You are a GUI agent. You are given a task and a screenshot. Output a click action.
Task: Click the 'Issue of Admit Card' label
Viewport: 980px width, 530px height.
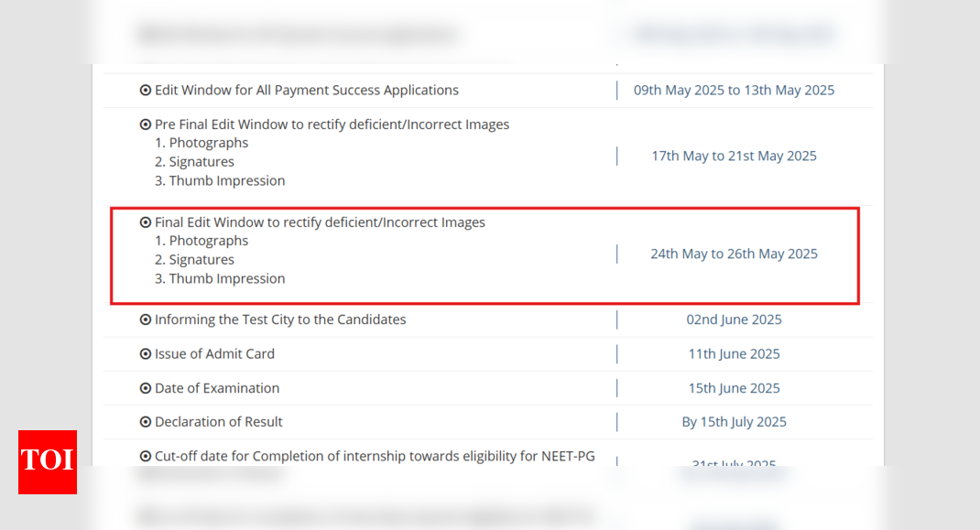tap(214, 354)
